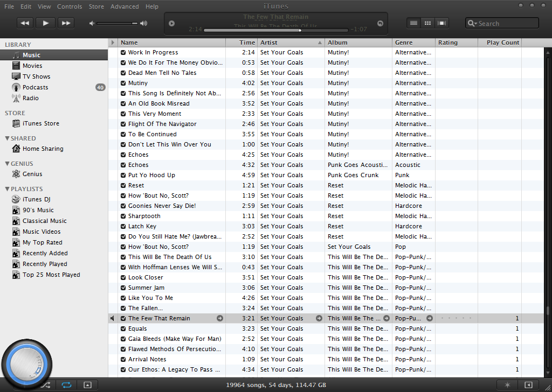Skip ahead with the fast-forward button
This screenshot has width=552, height=392.
[66, 23]
